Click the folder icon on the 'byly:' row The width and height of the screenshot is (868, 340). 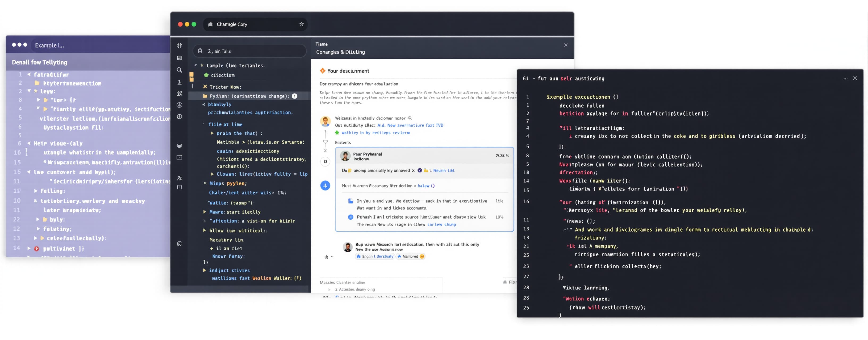coord(45,219)
